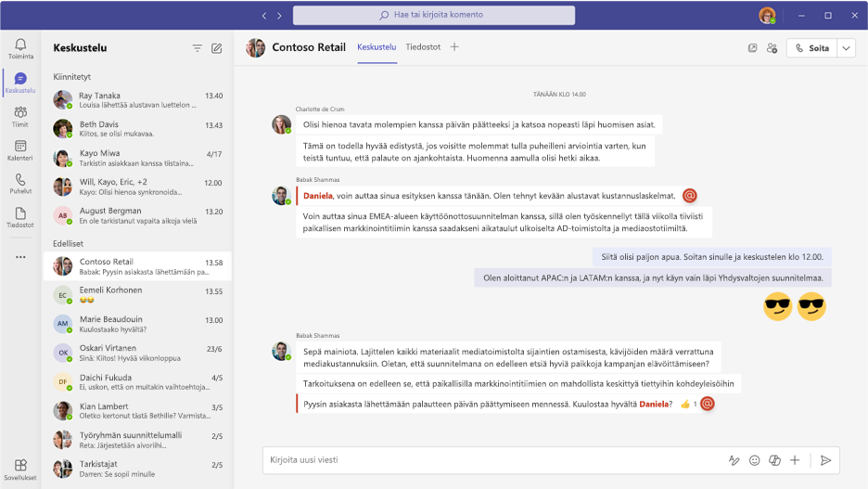Screen dimensions: 868x489
Task: Open the chat list filter icon
Action: (x=198, y=48)
